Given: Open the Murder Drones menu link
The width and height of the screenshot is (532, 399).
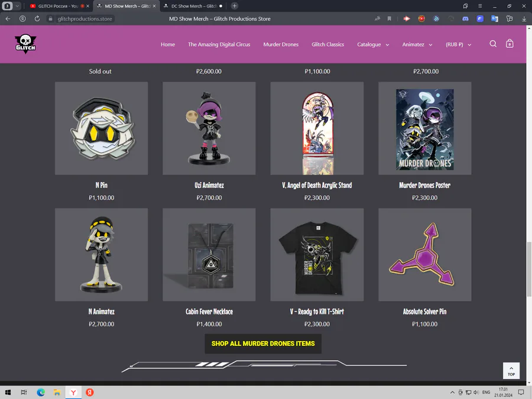Looking at the screenshot, I should coord(281,44).
